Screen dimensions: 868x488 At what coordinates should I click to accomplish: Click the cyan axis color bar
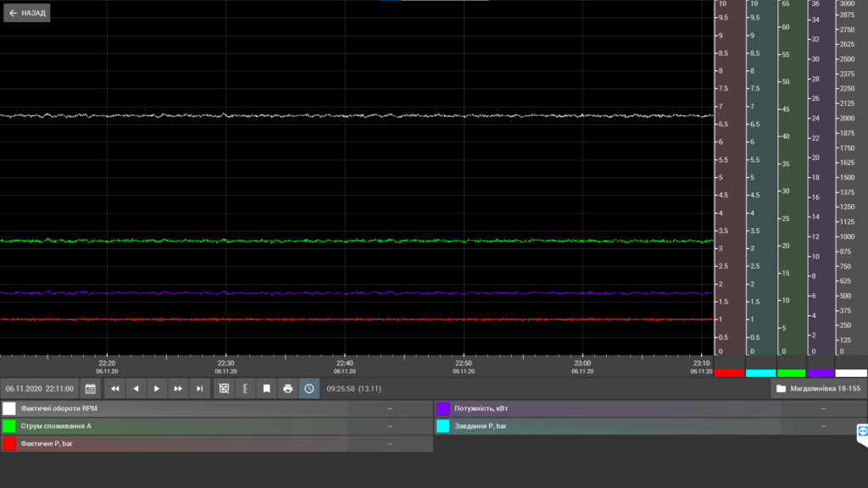[760, 374]
